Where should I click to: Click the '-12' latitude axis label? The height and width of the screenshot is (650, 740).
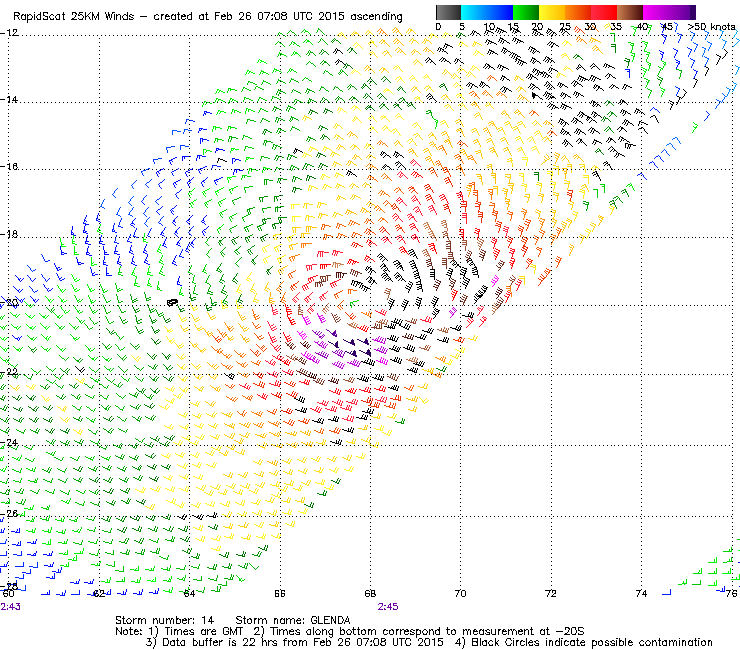9,32
